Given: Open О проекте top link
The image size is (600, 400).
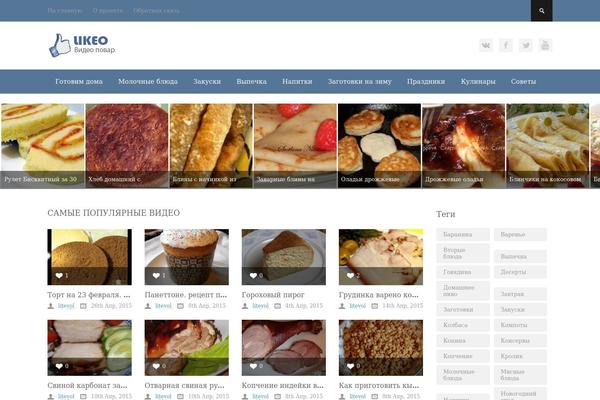Looking at the screenshot, I should tap(108, 11).
